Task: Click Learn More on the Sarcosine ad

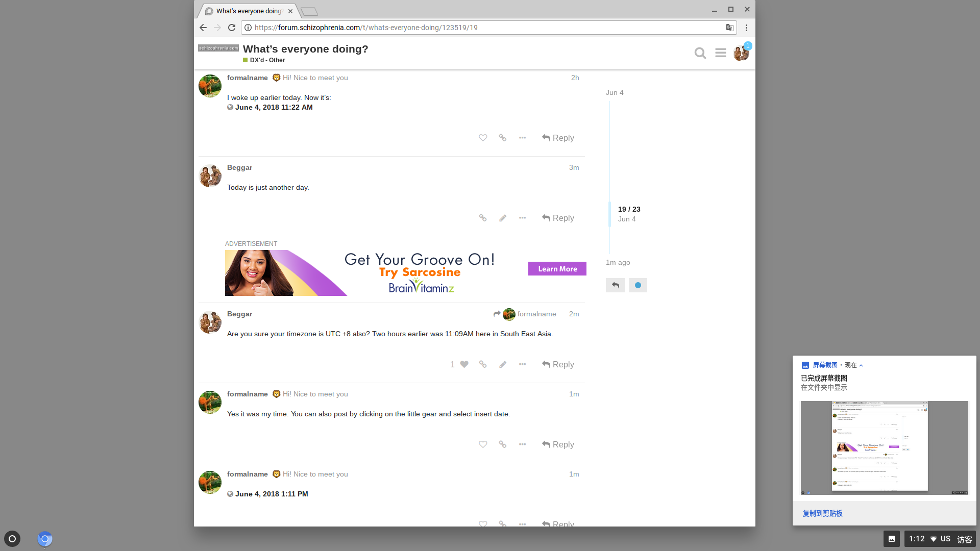Action: [557, 269]
